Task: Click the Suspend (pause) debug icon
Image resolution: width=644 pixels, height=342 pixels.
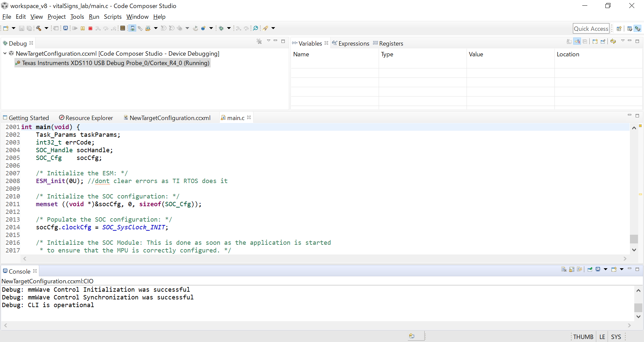Action: tap(83, 28)
